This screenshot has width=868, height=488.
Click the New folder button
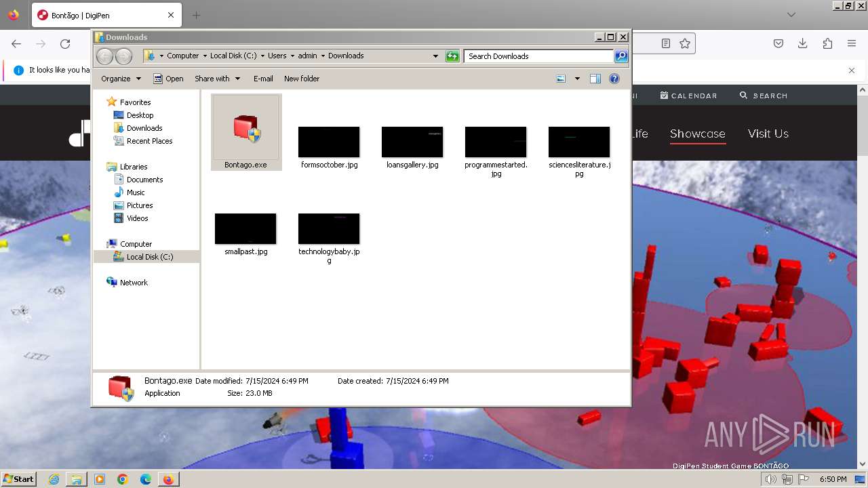point(302,79)
